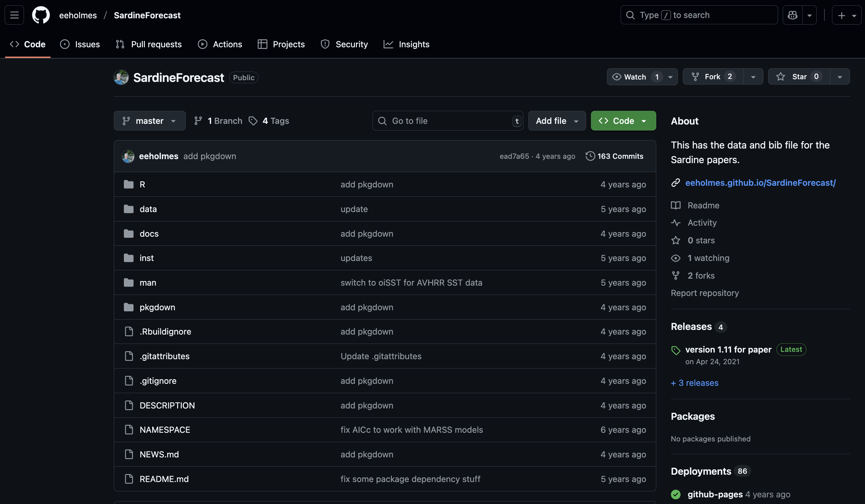Expand the green Code dropdown
The width and height of the screenshot is (865, 504).
(x=623, y=121)
